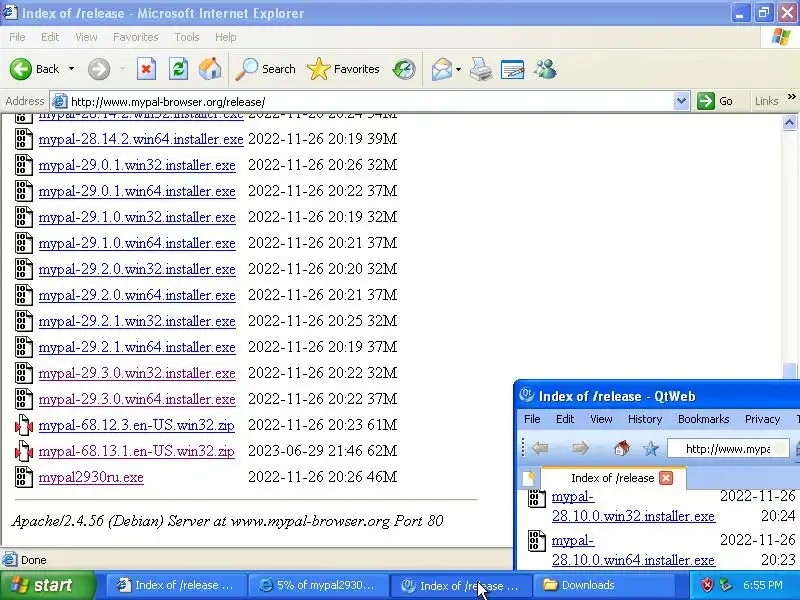The width and height of the screenshot is (800, 600).
Task: Click the taskbar clock showing 6:55 PM
Action: [x=762, y=585]
